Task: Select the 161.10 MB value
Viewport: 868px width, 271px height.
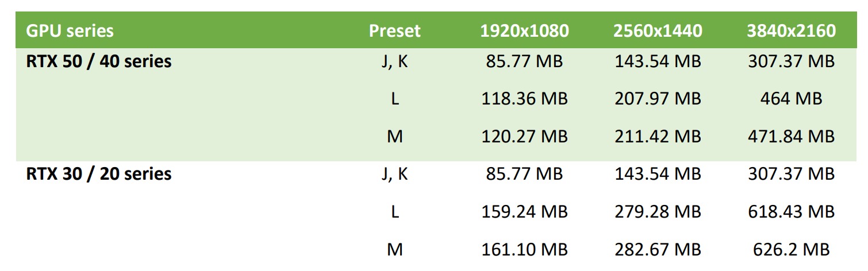Action: point(524,250)
